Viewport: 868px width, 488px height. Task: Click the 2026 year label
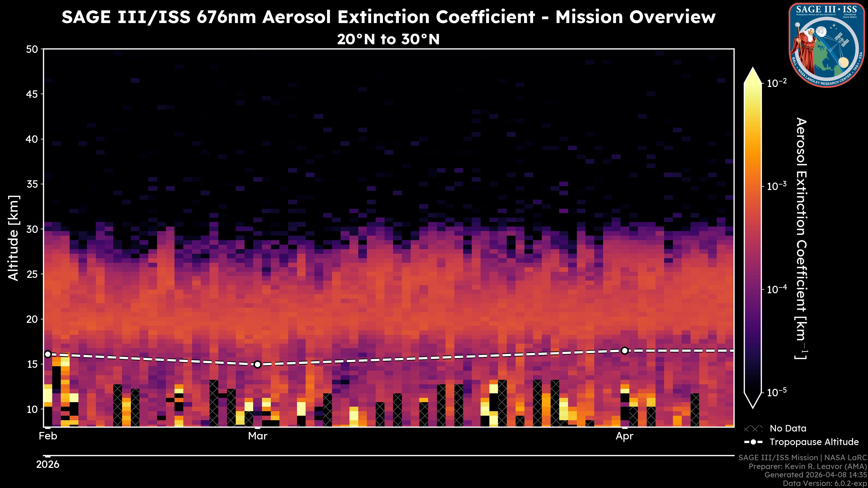[48, 465]
